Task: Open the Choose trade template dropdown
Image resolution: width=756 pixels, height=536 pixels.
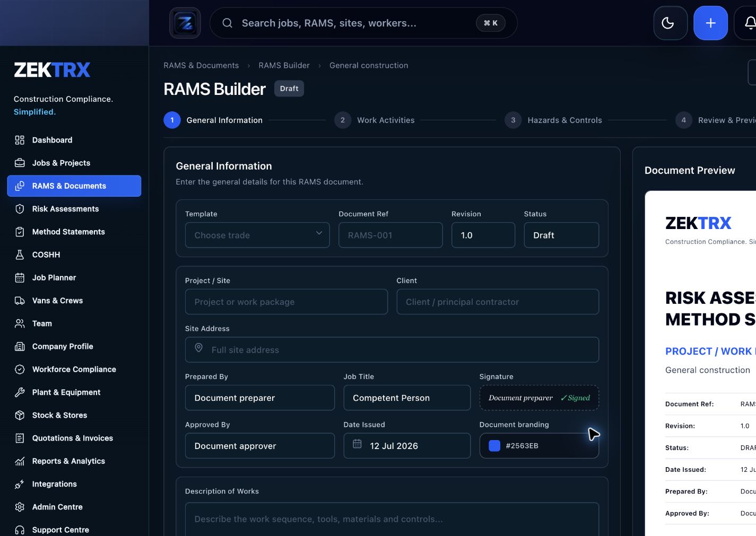Action: [257, 235]
